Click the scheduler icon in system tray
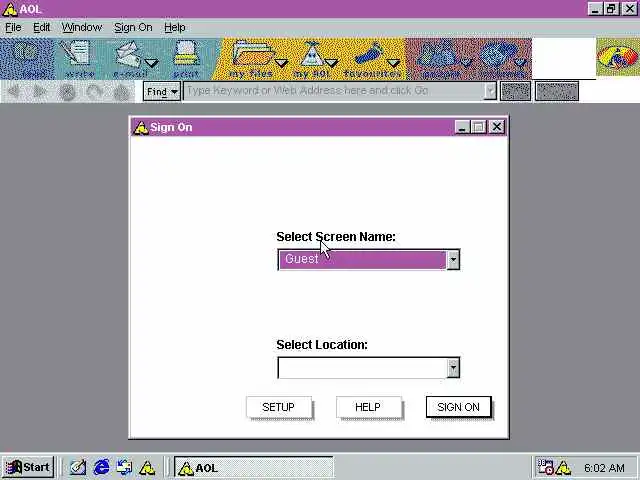640x480 pixels. 545,467
